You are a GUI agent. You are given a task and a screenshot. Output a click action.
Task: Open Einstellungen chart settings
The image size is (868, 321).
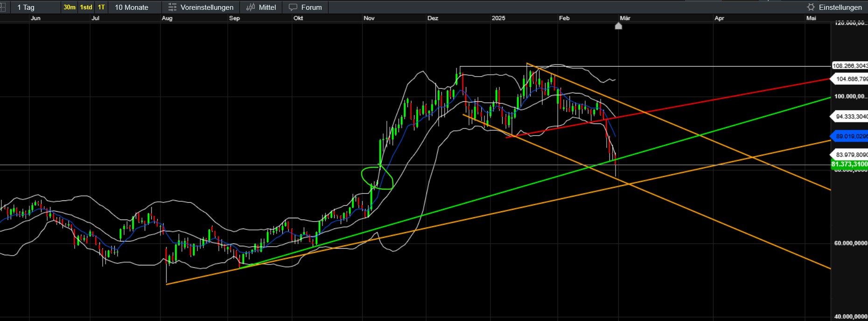pyautogui.click(x=834, y=7)
